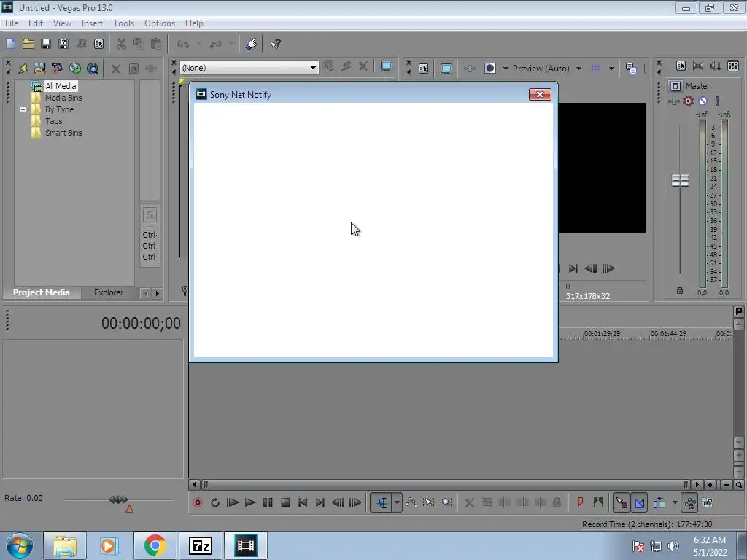Switch to the Project Media tab
The image size is (747, 560).
click(42, 292)
